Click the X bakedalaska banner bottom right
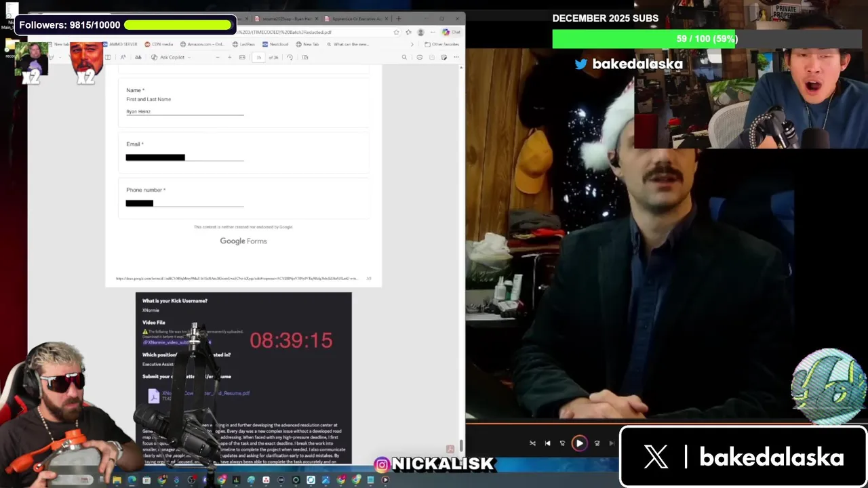The image size is (868, 488). coord(743,457)
